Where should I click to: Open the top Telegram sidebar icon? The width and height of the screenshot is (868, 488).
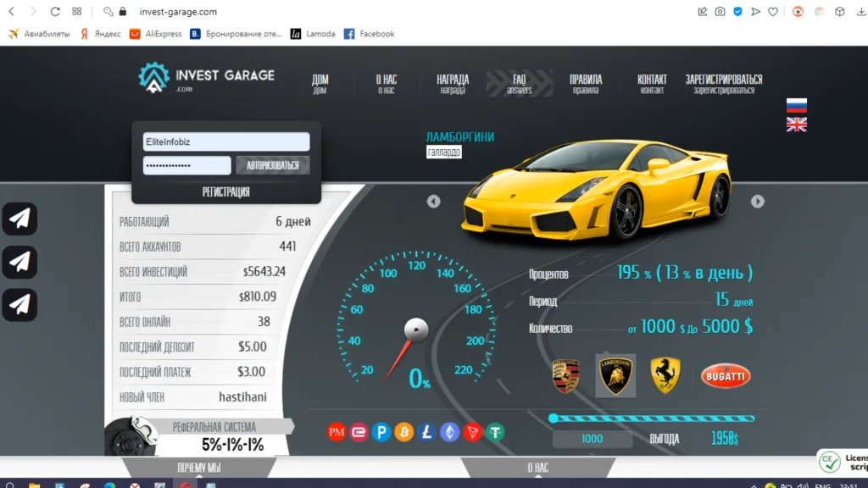tap(19, 219)
